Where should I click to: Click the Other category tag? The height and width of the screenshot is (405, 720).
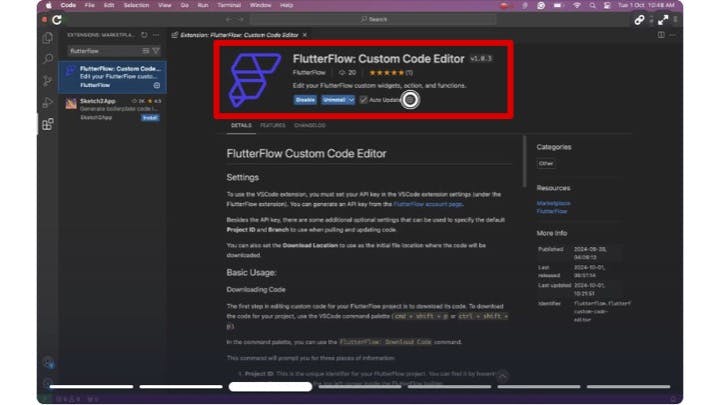tap(546, 163)
